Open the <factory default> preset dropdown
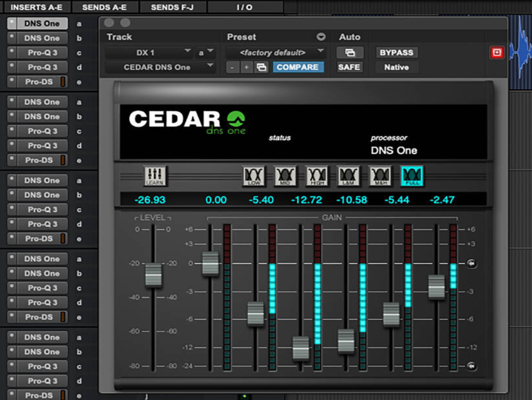 275,52
